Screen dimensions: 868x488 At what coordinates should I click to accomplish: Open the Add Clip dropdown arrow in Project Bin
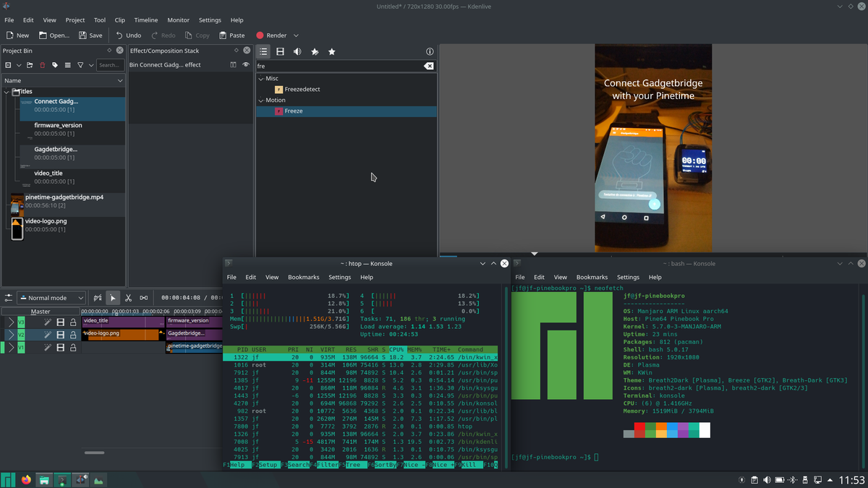[x=19, y=65]
